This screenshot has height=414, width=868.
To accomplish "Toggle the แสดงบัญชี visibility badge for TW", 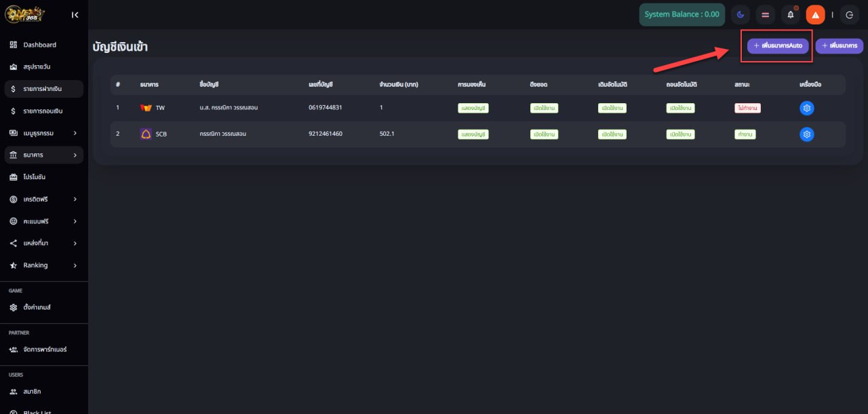I will coord(473,108).
